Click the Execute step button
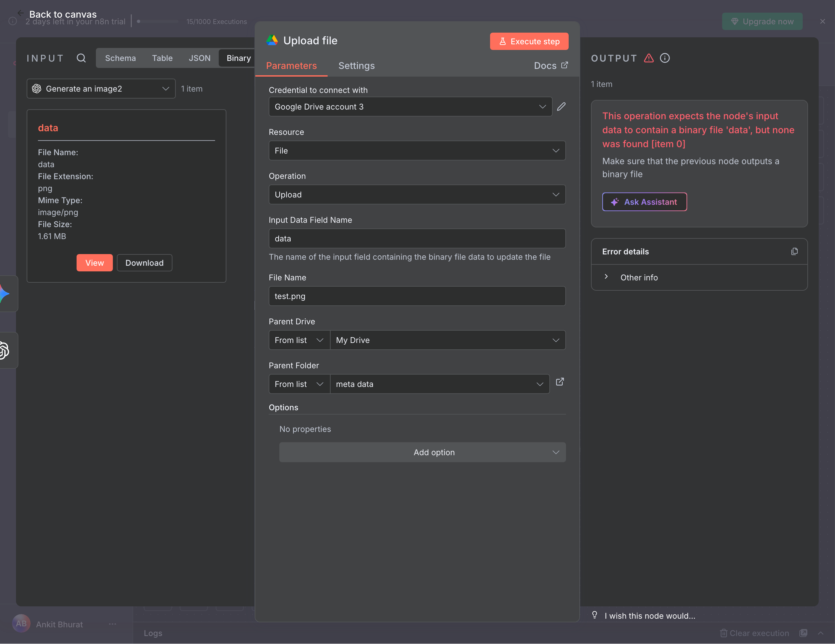The width and height of the screenshot is (835, 644). coord(529,41)
